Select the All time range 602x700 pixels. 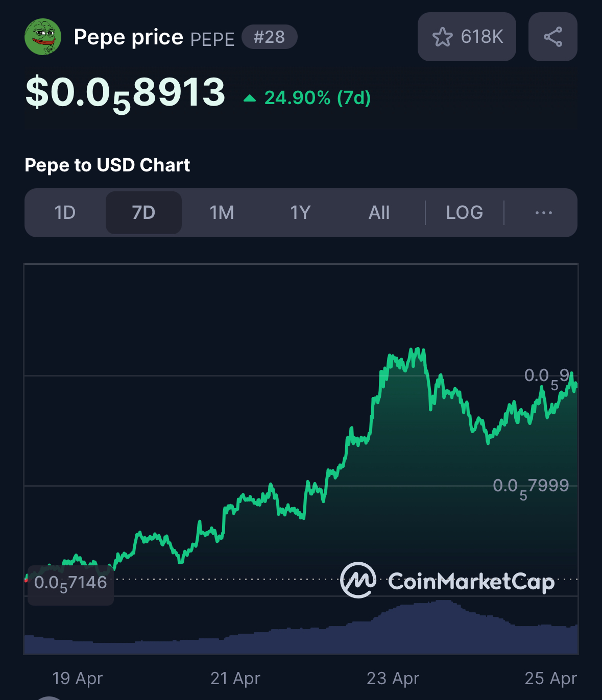click(x=379, y=213)
